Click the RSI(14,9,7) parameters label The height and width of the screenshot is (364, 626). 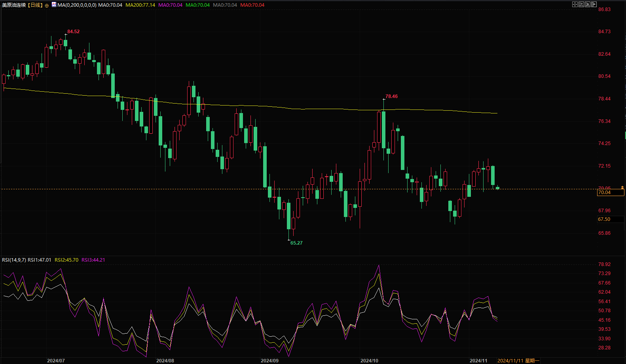14,260
